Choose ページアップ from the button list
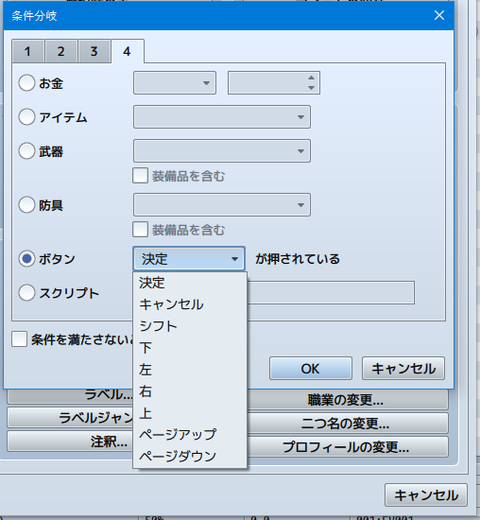 pos(190,434)
